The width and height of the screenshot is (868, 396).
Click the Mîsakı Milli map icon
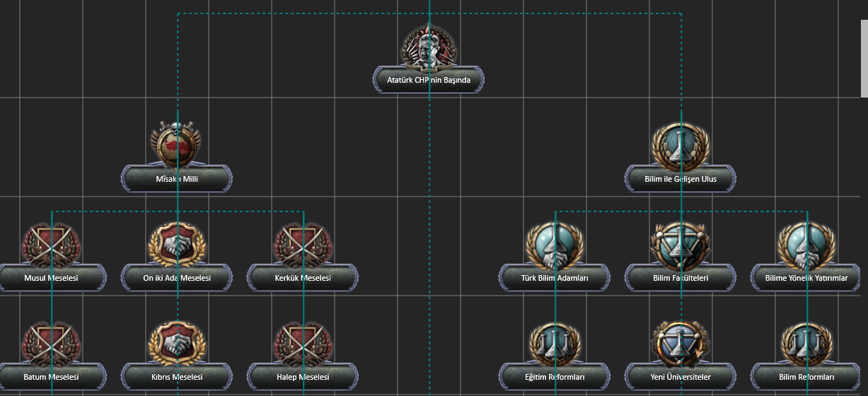177,145
